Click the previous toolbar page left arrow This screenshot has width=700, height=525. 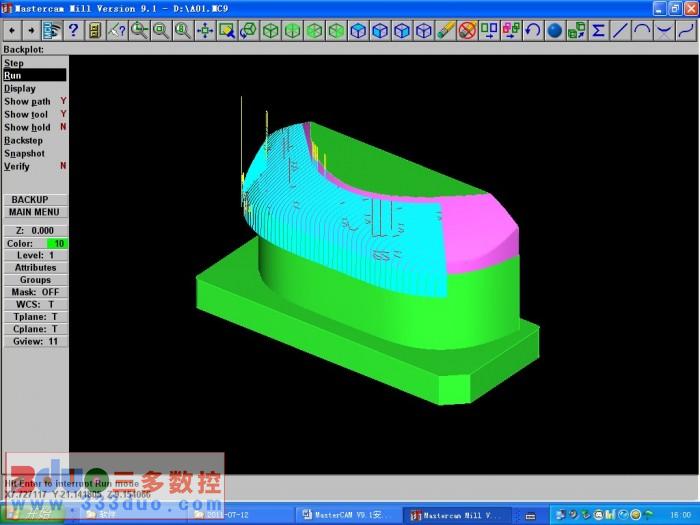click(12, 30)
